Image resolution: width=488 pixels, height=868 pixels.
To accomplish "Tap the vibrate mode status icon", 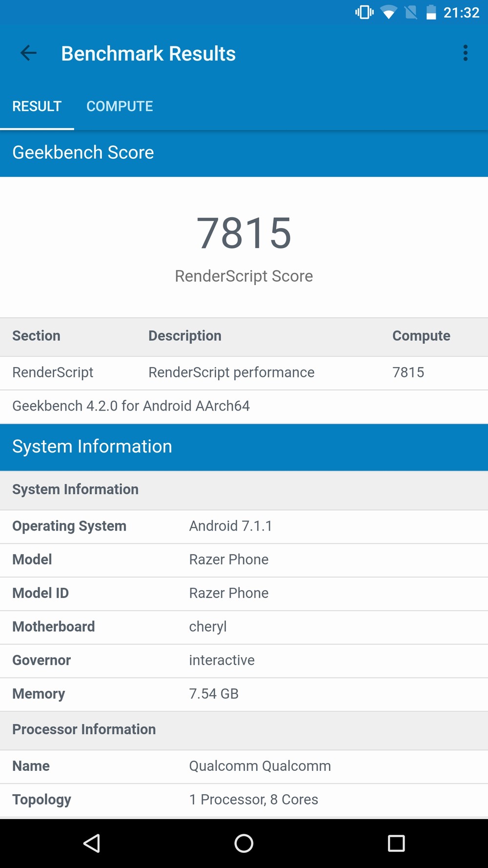I will pyautogui.click(x=364, y=13).
